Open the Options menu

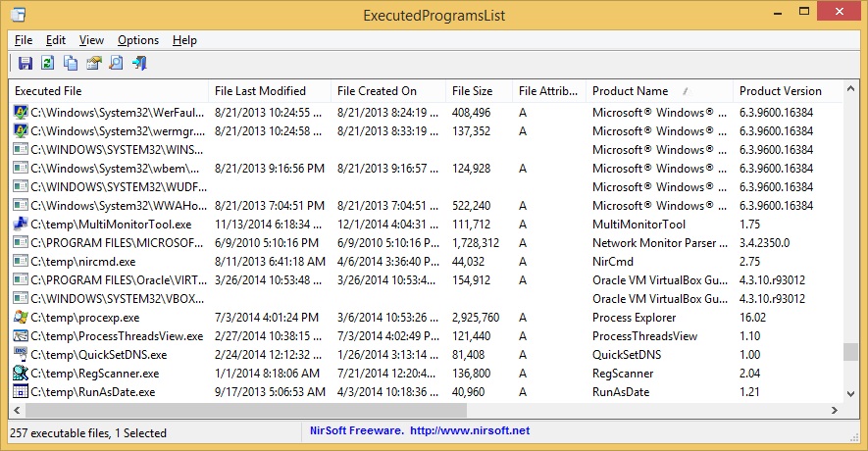[138, 40]
